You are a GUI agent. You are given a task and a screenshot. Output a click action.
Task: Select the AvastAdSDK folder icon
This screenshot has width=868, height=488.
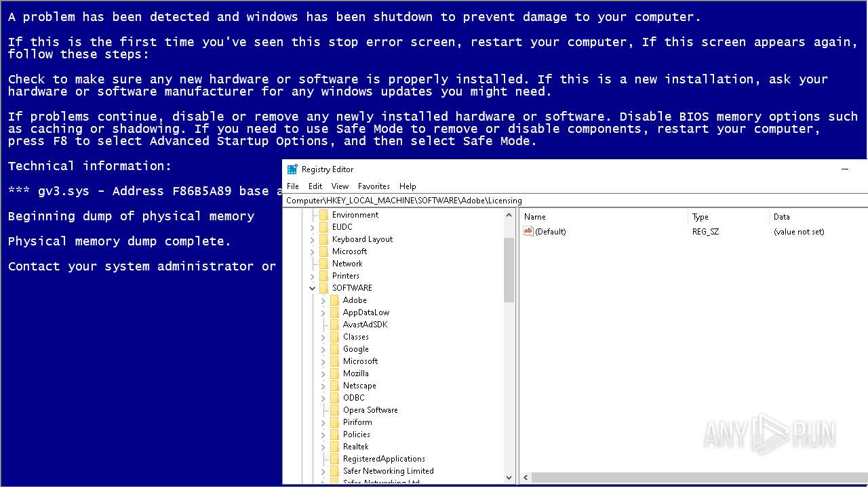pos(334,325)
